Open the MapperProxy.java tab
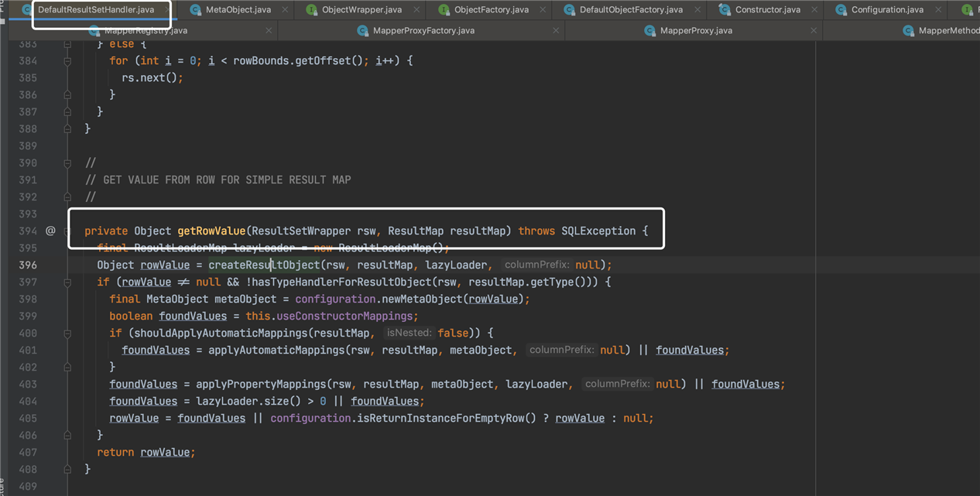The image size is (980, 496). [696, 30]
